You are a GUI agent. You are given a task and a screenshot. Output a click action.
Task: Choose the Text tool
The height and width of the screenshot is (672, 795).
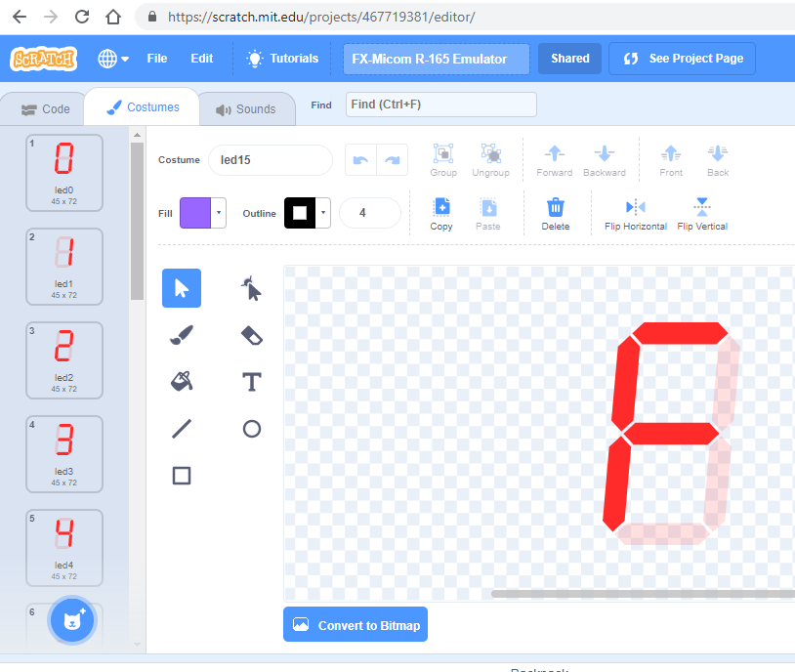coord(251,381)
